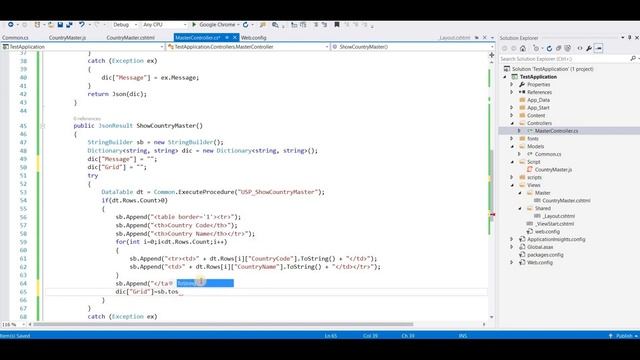The image size is (640, 360).
Task: Select CountryMaster.cshtml under Master folder
Action: pos(566,201)
